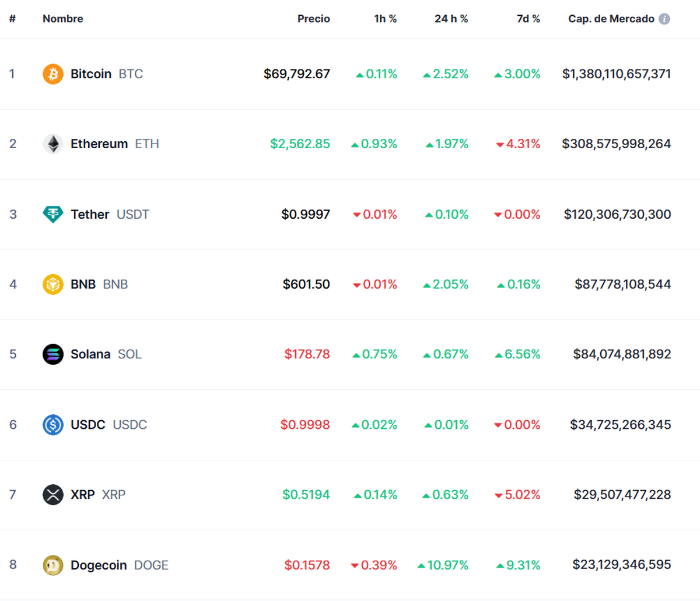The height and width of the screenshot is (601, 700).
Task: Click the USDC blue logo icon
Action: pyautogui.click(x=53, y=425)
